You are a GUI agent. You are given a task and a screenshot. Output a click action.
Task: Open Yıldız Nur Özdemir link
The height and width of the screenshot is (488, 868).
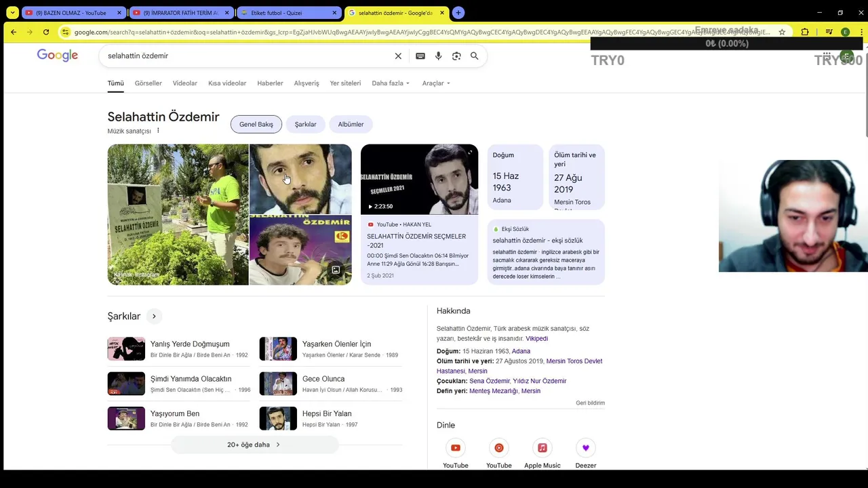coord(540,381)
